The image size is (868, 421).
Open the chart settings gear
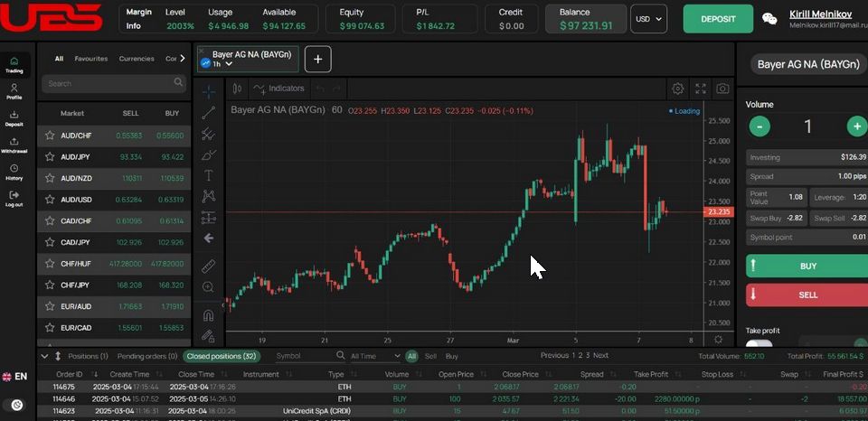pyautogui.click(x=677, y=89)
